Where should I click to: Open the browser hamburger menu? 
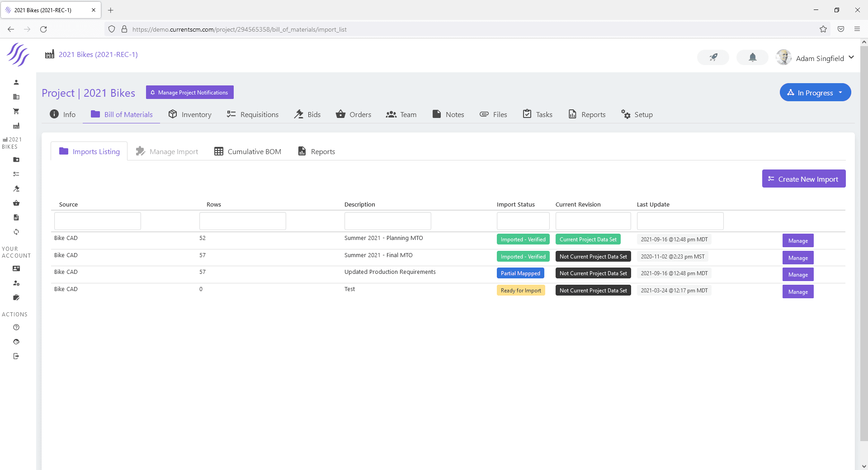tap(857, 29)
